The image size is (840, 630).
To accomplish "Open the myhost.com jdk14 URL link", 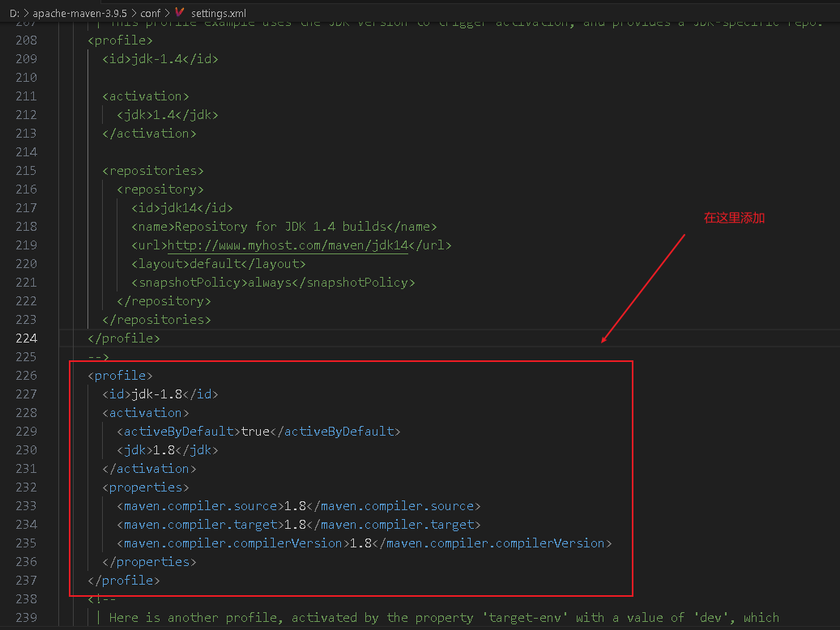I will click(x=294, y=245).
